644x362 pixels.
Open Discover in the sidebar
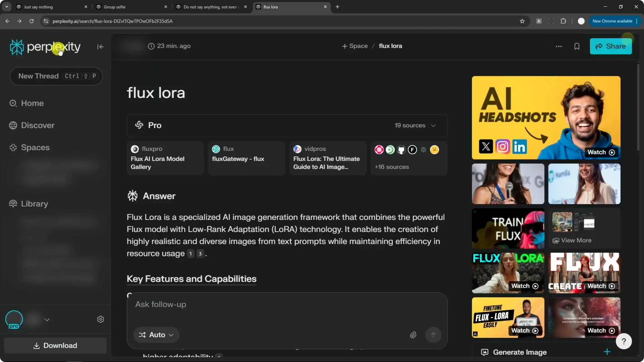pyautogui.click(x=38, y=125)
